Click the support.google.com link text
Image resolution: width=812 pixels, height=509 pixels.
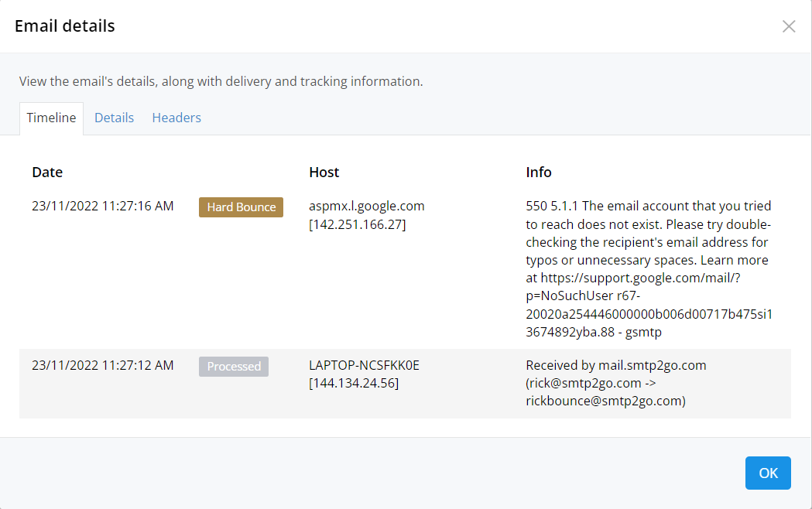pyautogui.click(x=641, y=278)
